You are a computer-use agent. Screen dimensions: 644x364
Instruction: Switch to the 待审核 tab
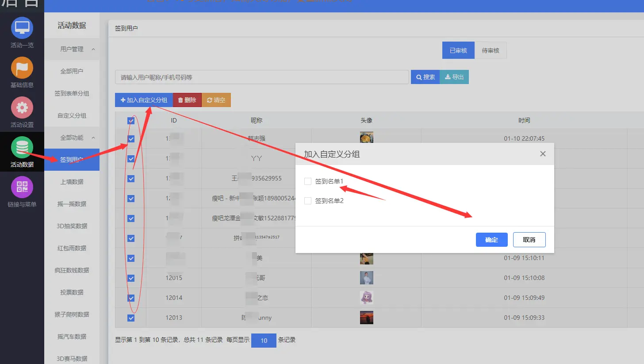coord(491,50)
